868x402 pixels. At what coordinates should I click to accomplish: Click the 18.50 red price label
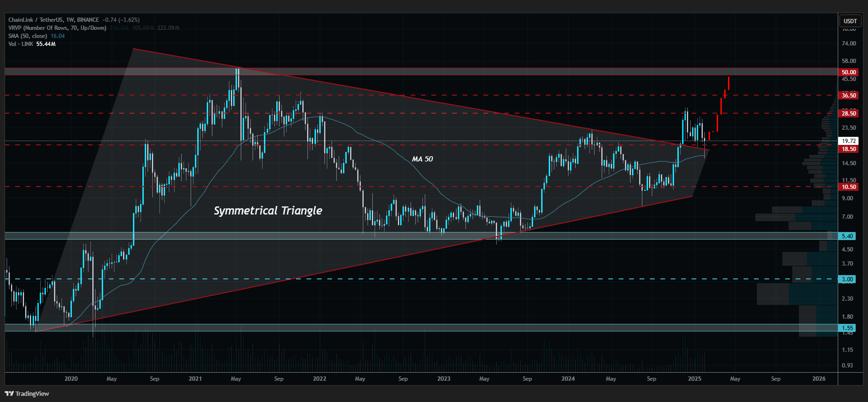click(x=849, y=149)
